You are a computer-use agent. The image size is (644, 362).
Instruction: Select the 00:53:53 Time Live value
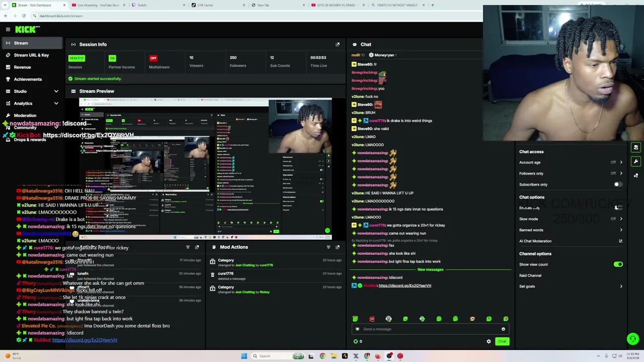(318, 58)
